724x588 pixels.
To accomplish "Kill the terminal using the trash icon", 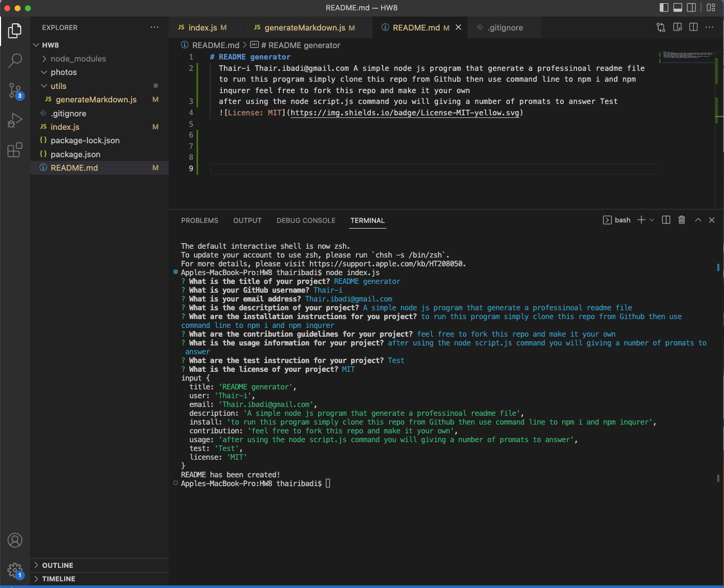I will coord(681,220).
